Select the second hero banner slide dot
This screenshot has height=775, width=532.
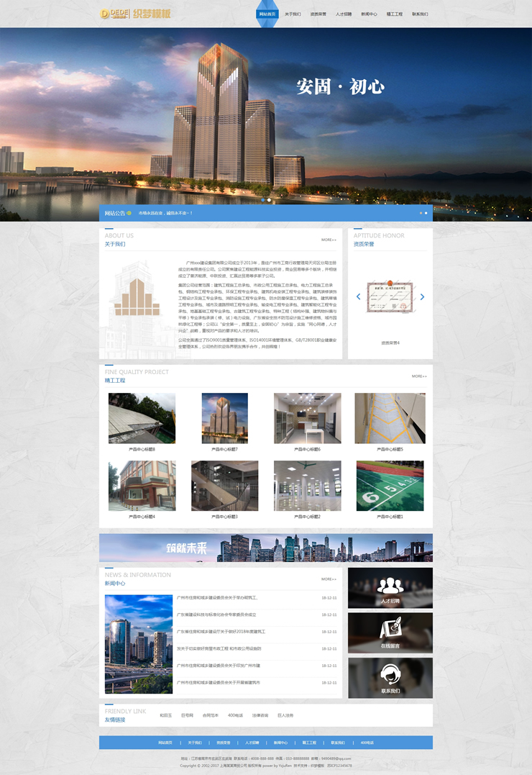click(270, 200)
